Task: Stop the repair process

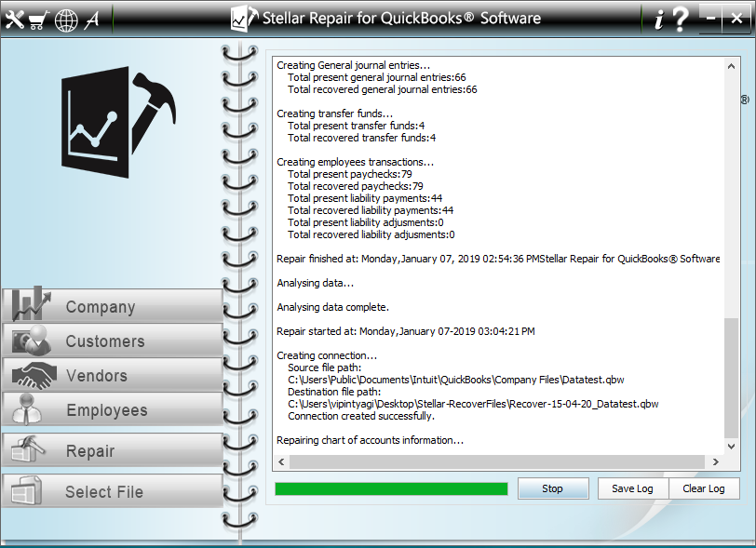Action: coord(553,488)
